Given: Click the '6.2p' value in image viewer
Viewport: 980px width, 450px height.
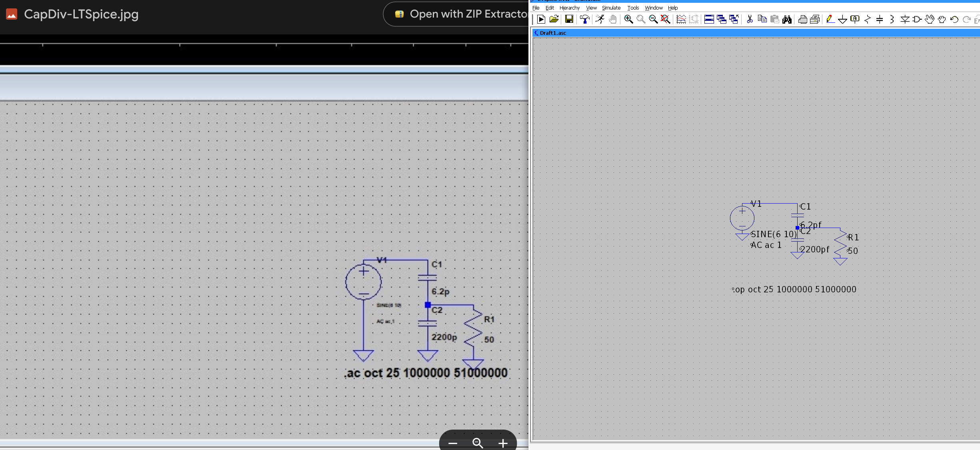Looking at the screenshot, I should click(440, 291).
